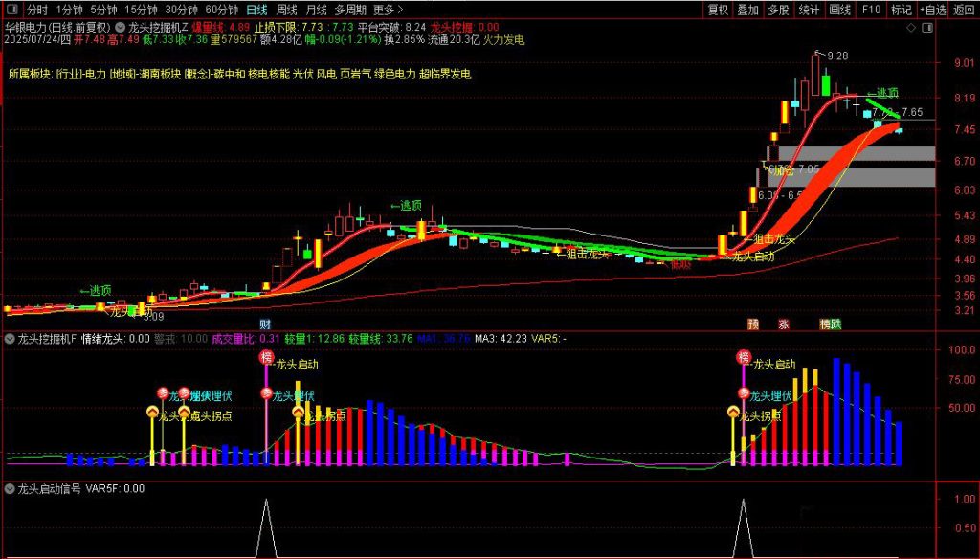The image size is (980, 559).
Task: Click the panel layout icon at top-left
Action: coord(12,11)
